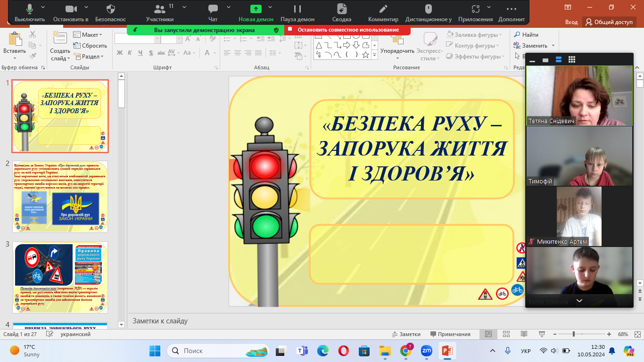Select slide 2 thumbnail
The height and width of the screenshot is (362, 644).
pyautogui.click(x=60, y=197)
